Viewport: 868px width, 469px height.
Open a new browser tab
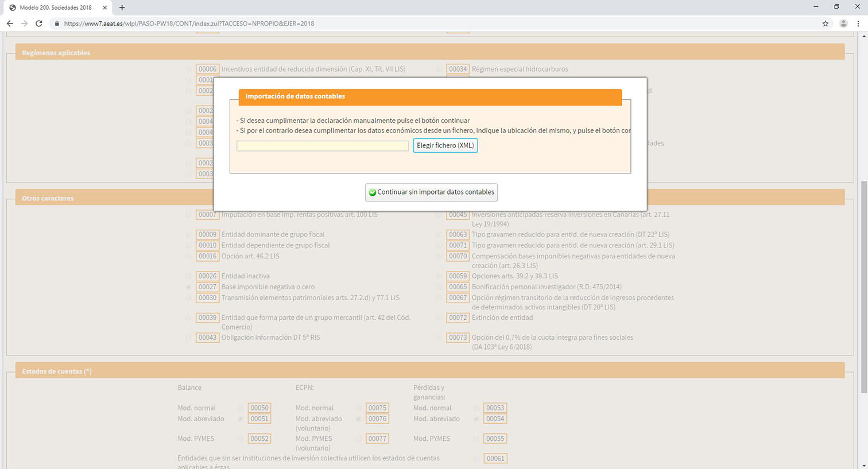pos(122,7)
